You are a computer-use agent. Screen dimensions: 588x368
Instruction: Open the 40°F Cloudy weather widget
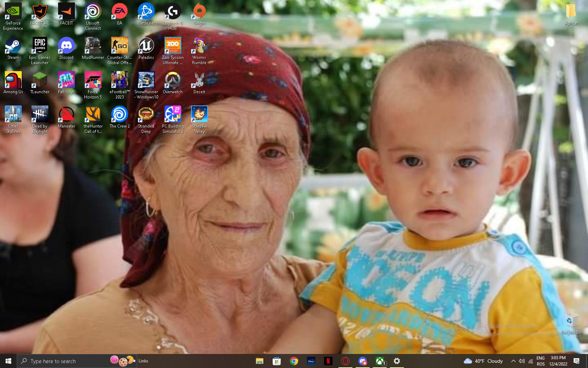(483, 361)
